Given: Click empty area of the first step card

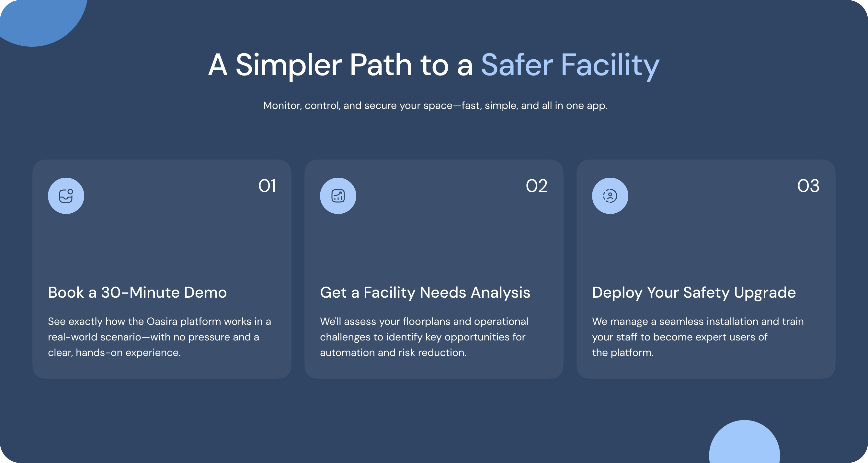Looking at the screenshot, I should pos(162,243).
